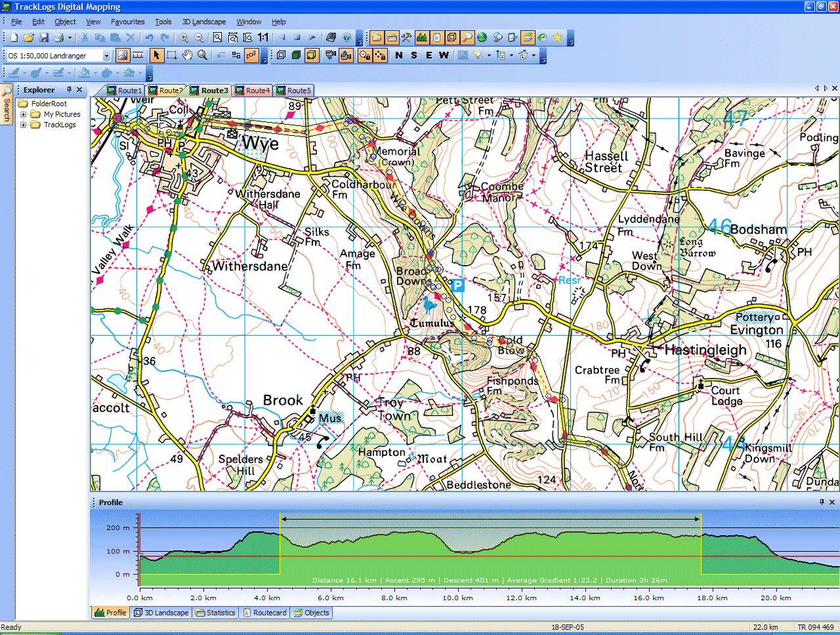
Task: Open help via question mark icon
Action: coord(346,37)
